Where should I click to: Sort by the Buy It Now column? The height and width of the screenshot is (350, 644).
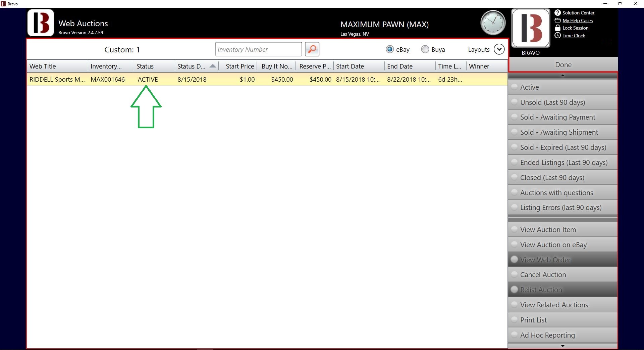tap(276, 66)
